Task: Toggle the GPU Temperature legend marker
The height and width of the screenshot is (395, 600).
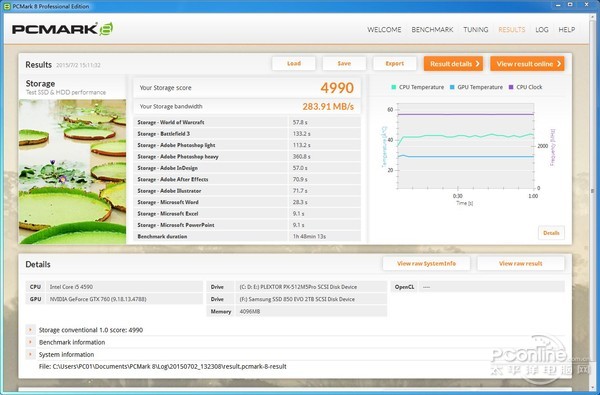Action: click(452, 87)
